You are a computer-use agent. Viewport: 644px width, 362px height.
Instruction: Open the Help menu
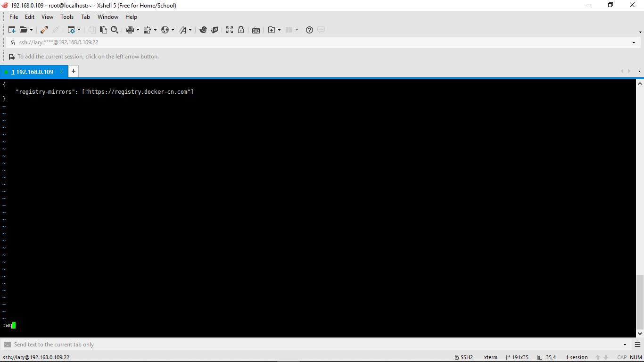(131, 16)
